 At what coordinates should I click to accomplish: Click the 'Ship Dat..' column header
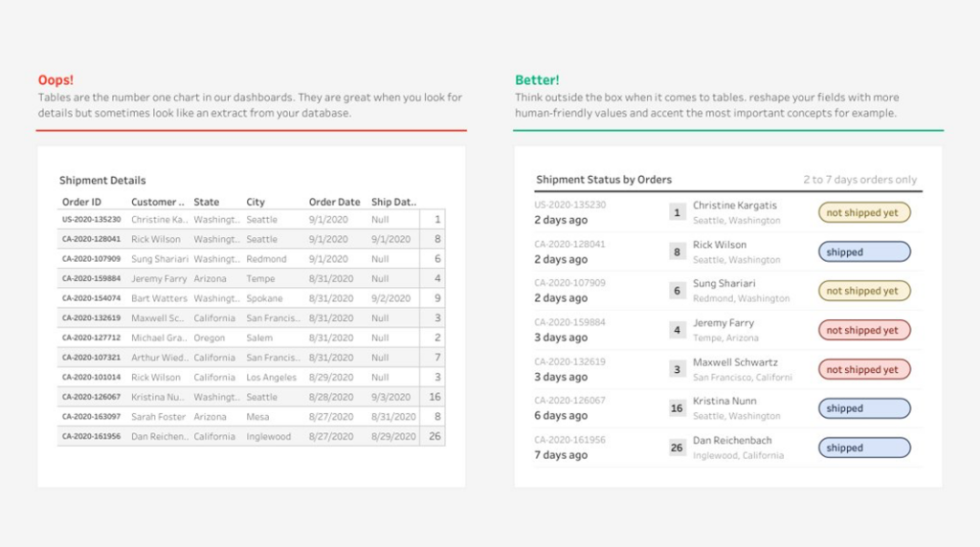(393, 202)
